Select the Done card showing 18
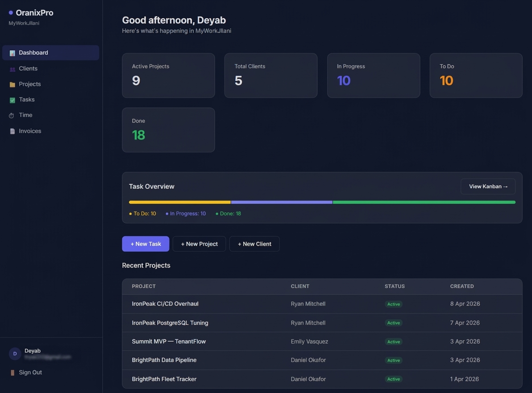 click(168, 130)
